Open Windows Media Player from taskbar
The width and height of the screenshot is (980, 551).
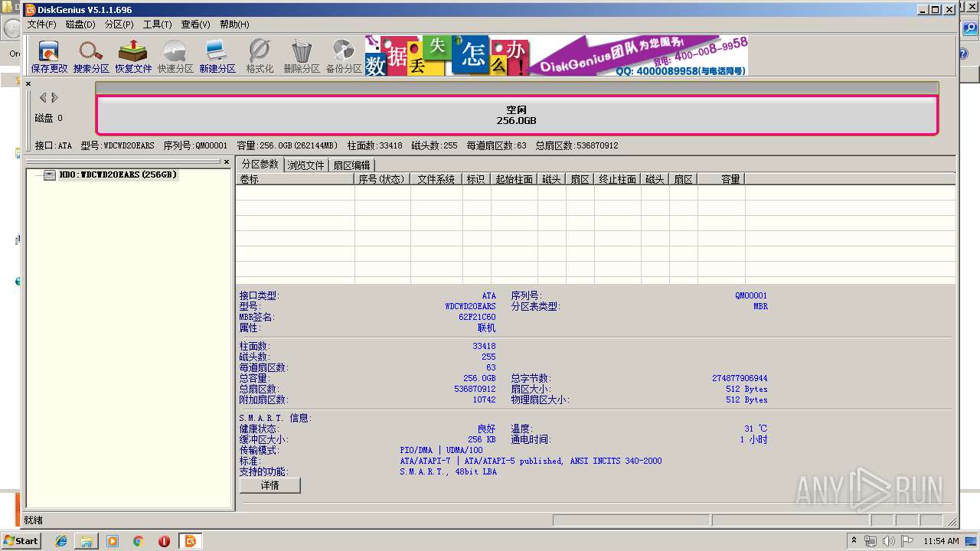(113, 541)
